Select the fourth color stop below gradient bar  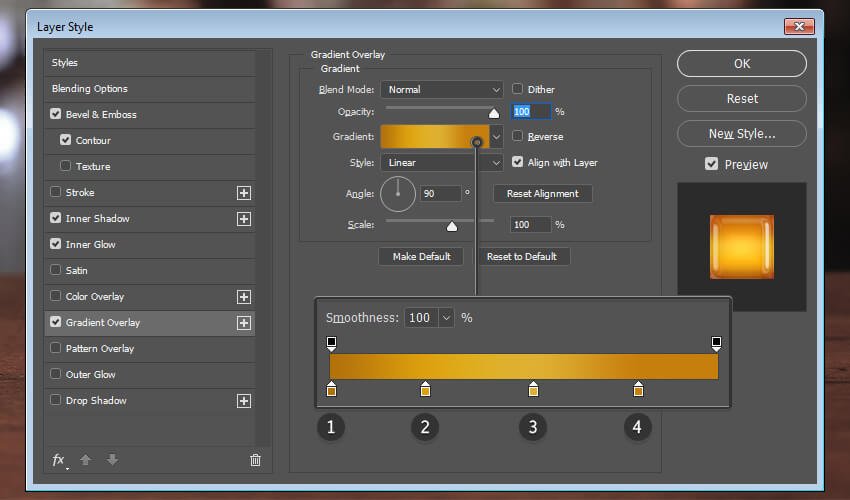point(639,389)
